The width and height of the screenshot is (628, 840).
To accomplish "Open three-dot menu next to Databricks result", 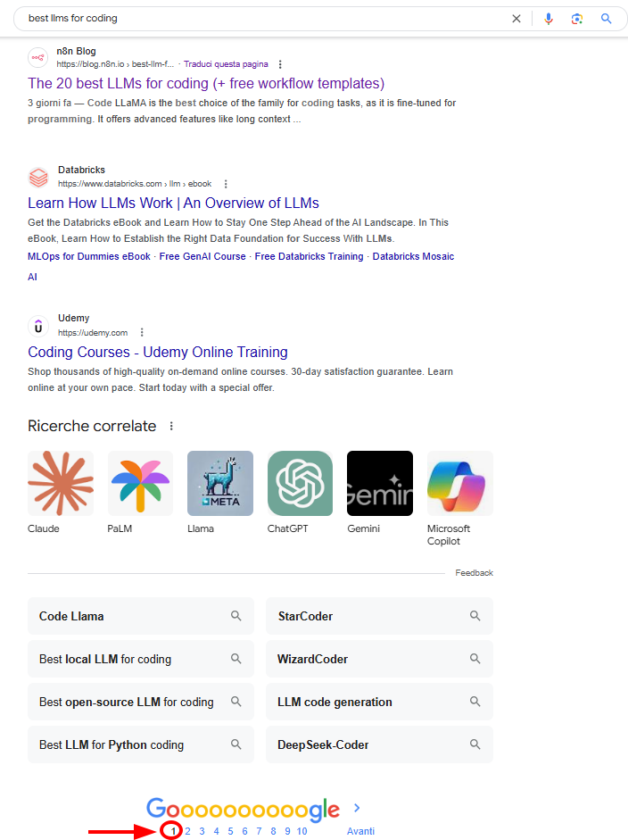I will tap(226, 184).
